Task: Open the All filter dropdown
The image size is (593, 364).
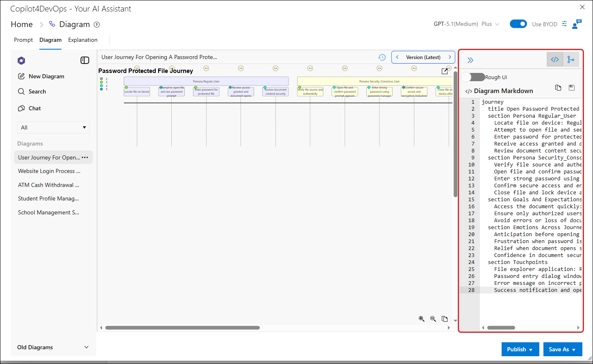Action: coord(53,127)
